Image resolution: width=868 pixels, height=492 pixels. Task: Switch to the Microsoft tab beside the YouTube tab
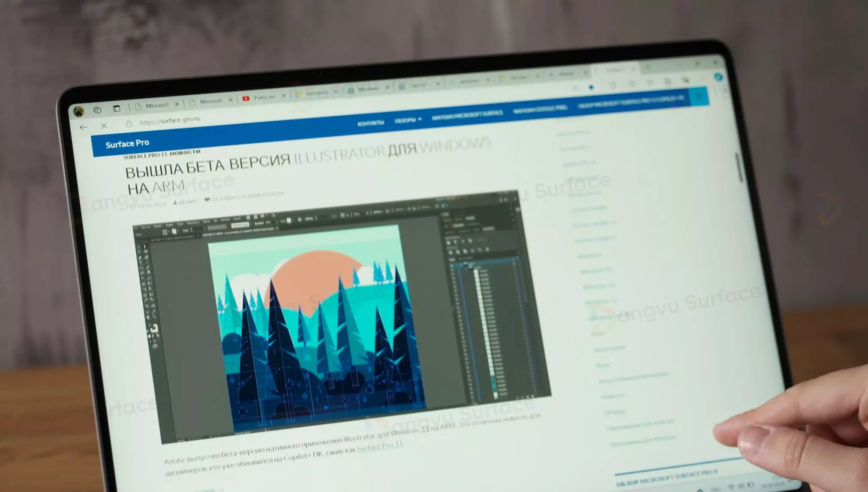tap(211, 101)
